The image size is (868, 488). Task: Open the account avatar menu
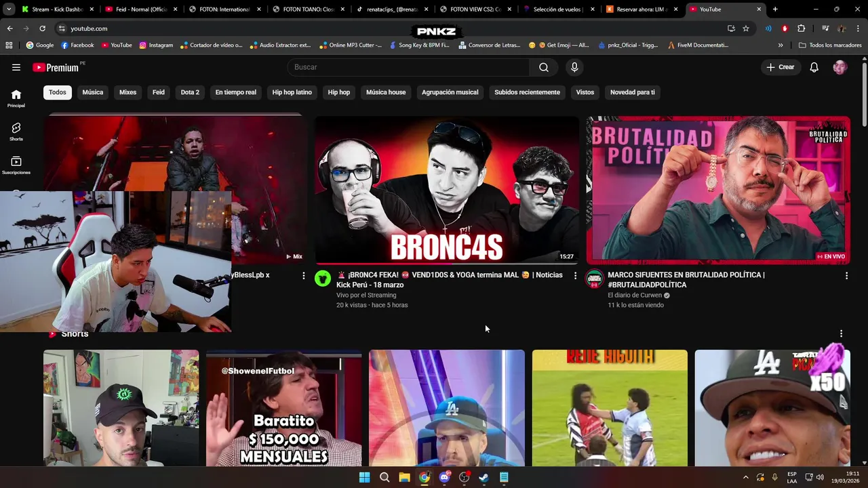point(840,67)
